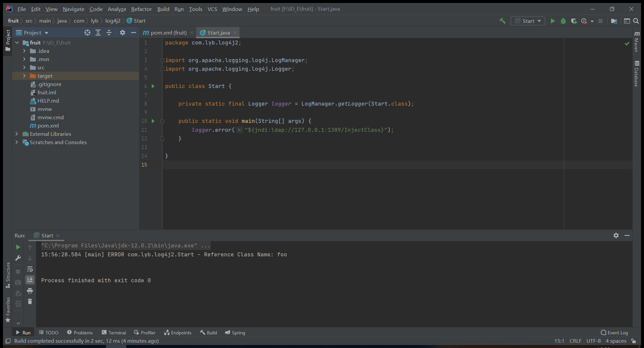Click the Build project hammer icon

[502, 21]
